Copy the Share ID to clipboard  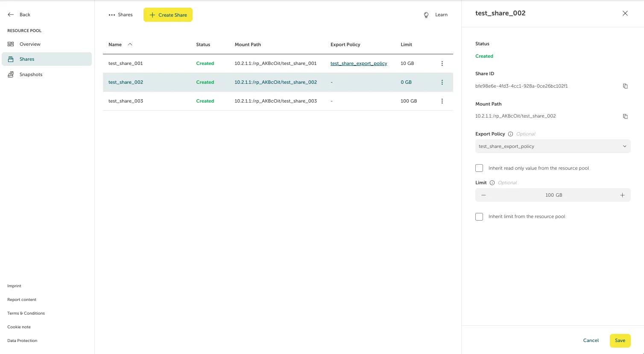[x=625, y=86]
